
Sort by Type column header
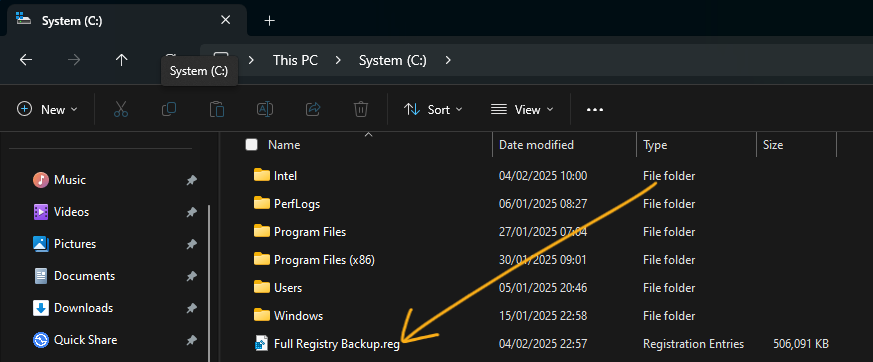[x=655, y=145]
